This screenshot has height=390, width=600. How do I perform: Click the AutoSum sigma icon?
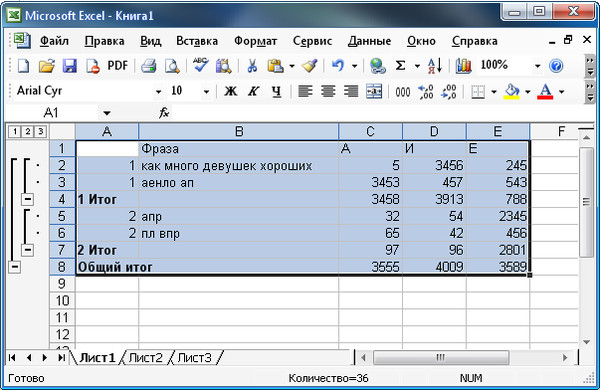click(400, 66)
